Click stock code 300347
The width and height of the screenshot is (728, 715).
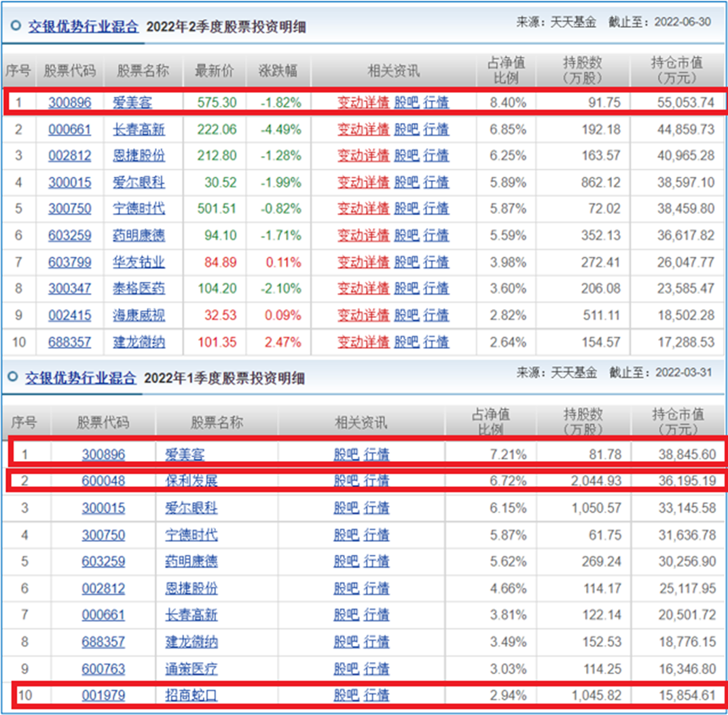[70, 289]
